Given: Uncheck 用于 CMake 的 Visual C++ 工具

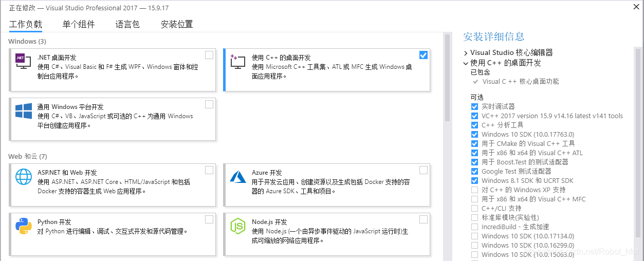Looking at the screenshot, I should click(x=474, y=143).
